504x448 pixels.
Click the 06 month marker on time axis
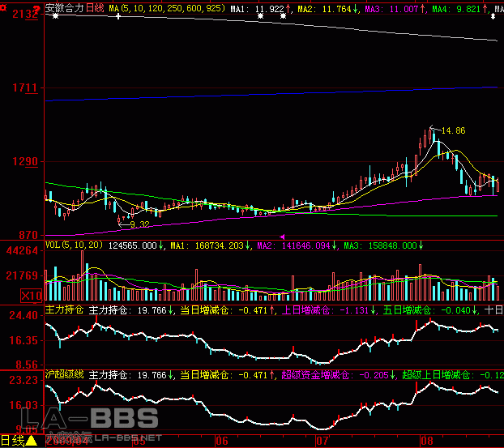[224, 442]
